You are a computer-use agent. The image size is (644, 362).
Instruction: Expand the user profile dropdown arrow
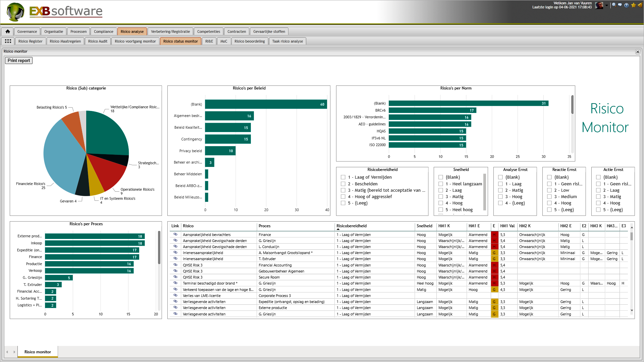coord(606,5)
